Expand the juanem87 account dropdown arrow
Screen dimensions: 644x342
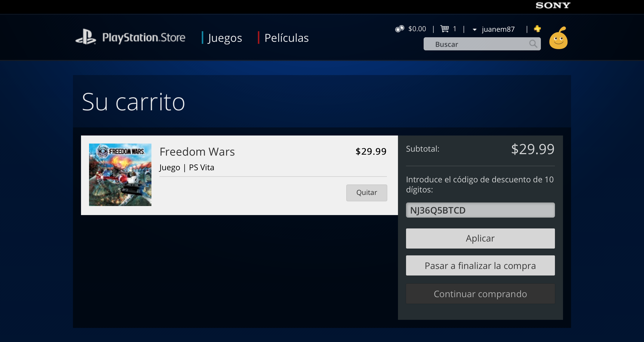tap(474, 30)
